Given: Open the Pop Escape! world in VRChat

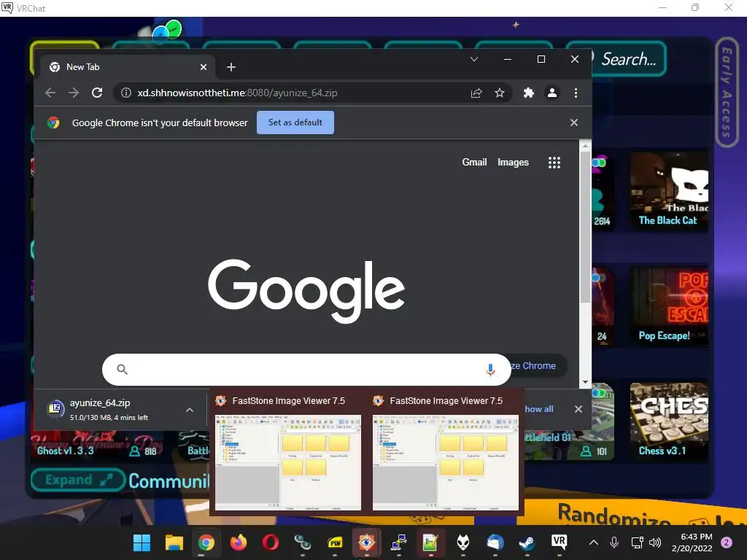Looking at the screenshot, I should (669, 306).
